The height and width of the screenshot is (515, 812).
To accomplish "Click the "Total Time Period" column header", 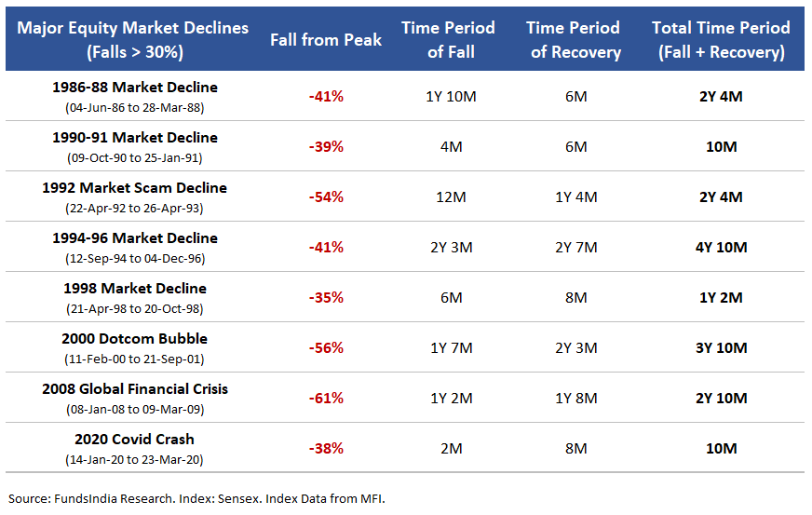I will [721, 39].
